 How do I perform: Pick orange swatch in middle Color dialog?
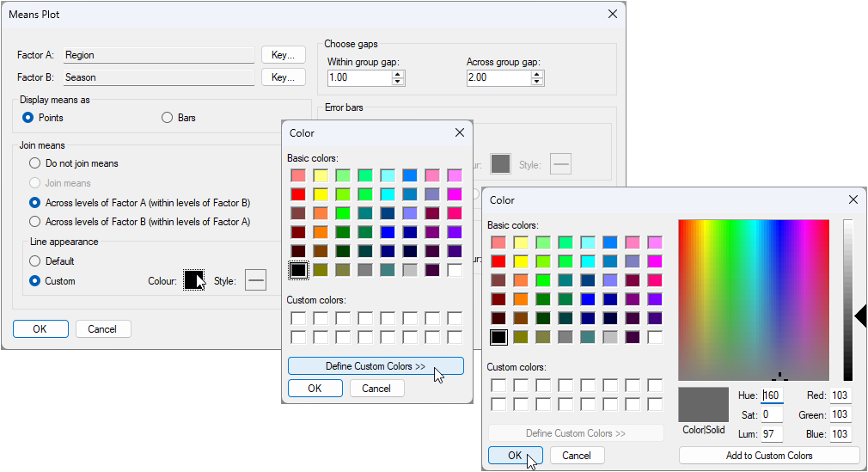(x=321, y=232)
